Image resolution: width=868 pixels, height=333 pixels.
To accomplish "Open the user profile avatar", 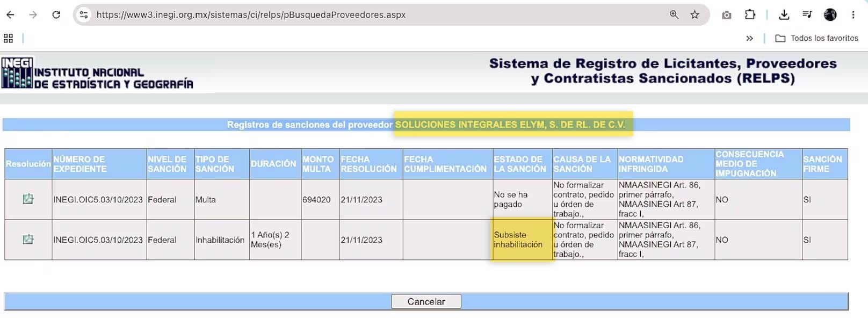I will tap(830, 15).
